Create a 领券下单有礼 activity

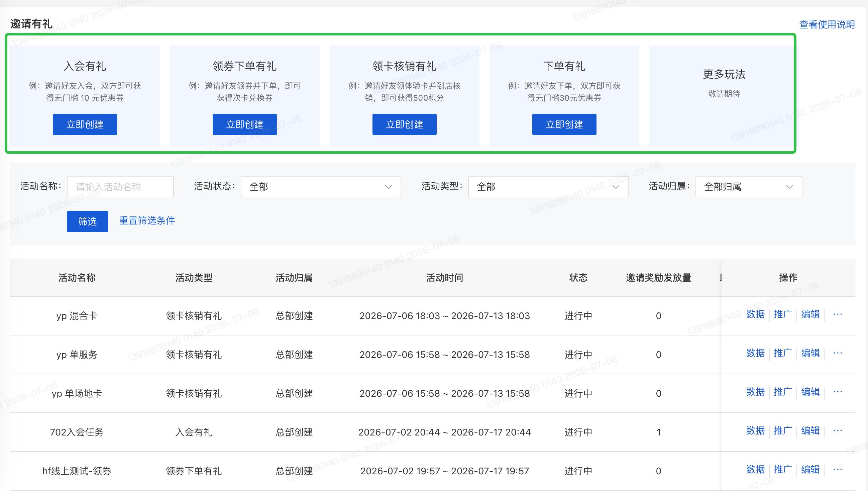(245, 124)
